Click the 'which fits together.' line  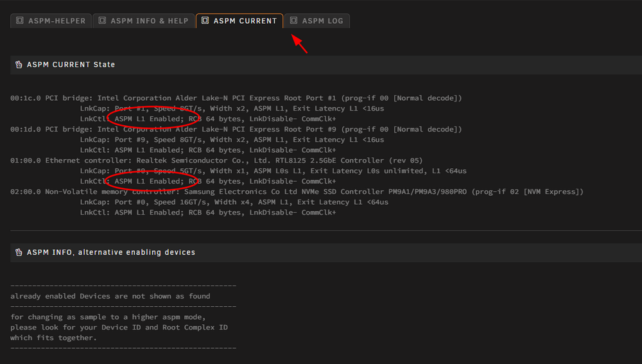(54, 338)
